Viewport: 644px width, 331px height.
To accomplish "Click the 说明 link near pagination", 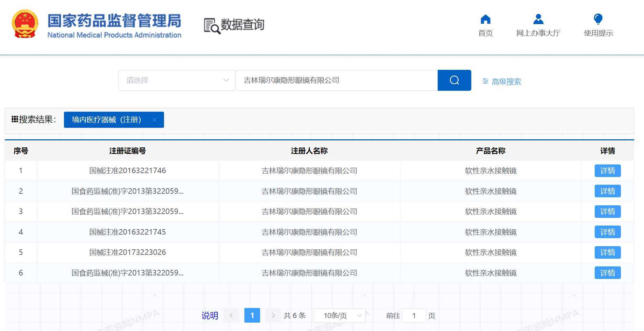I will pyautogui.click(x=210, y=316).
